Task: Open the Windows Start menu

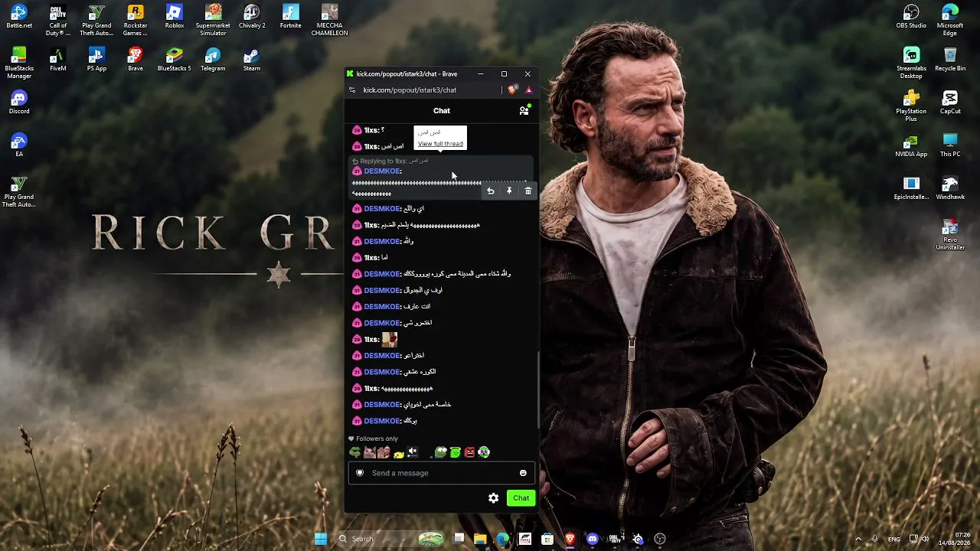Action: click(x=321, y=539)
